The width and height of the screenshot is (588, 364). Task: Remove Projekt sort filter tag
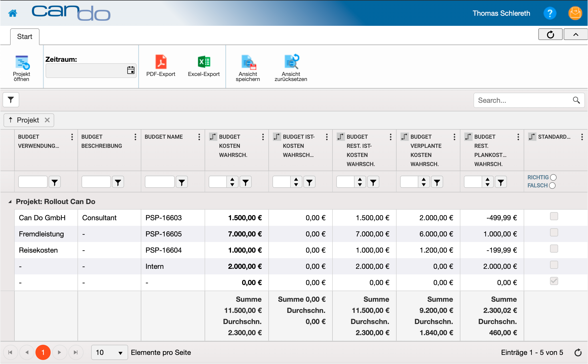coord(48,120)
